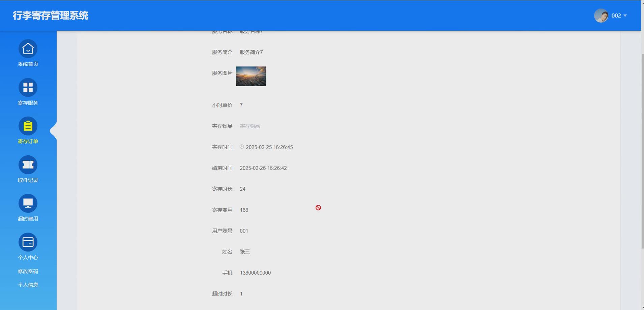
Task: Open the 个人中心 submenu
Action: point(28,257)
